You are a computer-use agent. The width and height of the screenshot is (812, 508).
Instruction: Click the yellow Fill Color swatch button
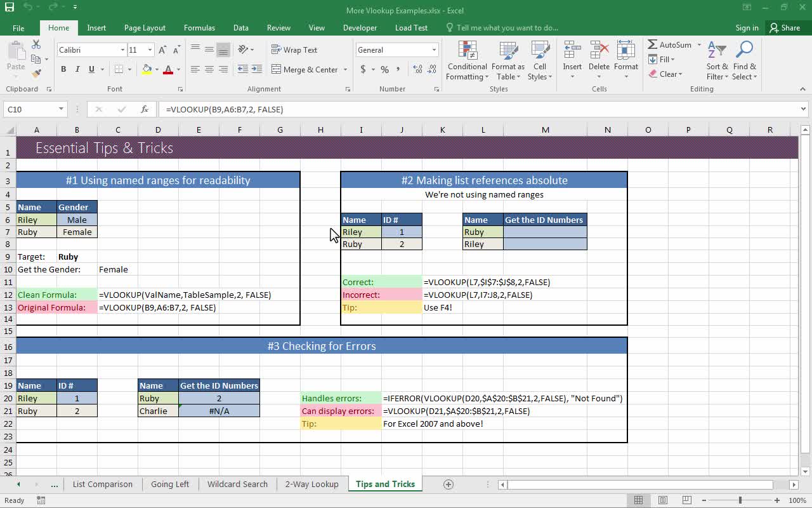147,69
